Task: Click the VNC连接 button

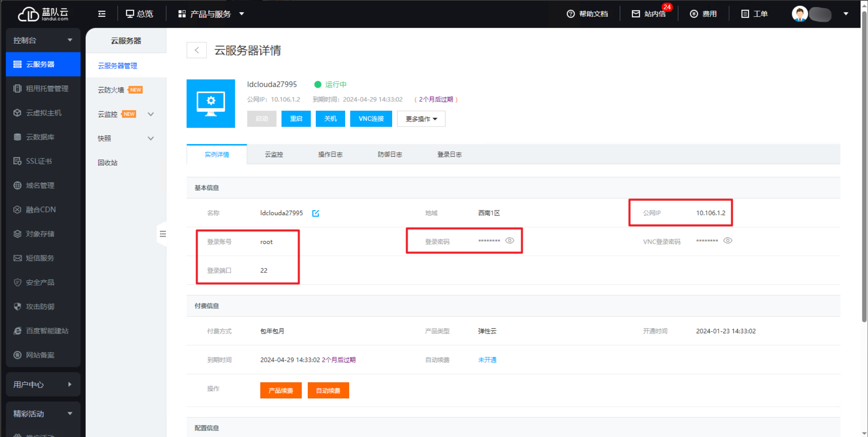Action: (x=371, y=119)
